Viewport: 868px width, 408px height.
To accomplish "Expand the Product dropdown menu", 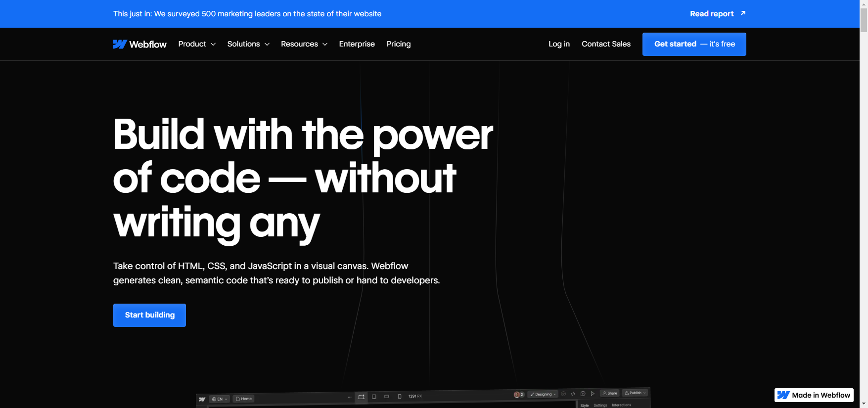I will (x=197, y=44).
